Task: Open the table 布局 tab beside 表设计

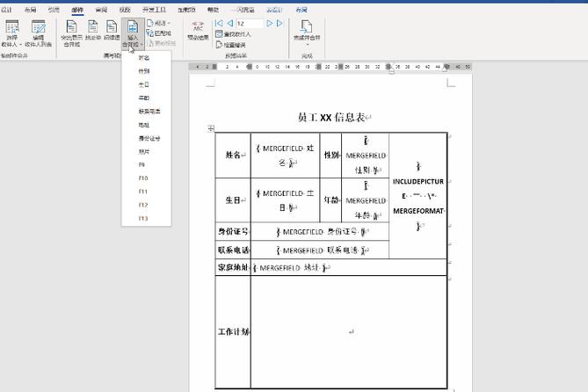Action: pyautogui.click(x=301, y=10)
